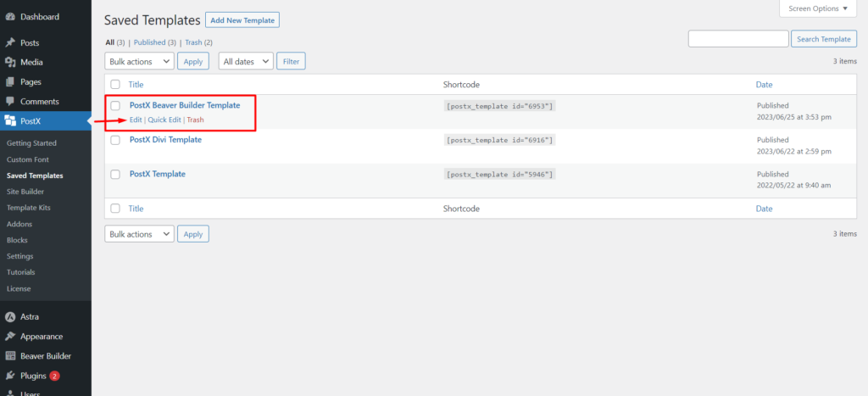Click the PostX icon in sidebar
This screenshot has height=396, width=868.
coord(10,121)
